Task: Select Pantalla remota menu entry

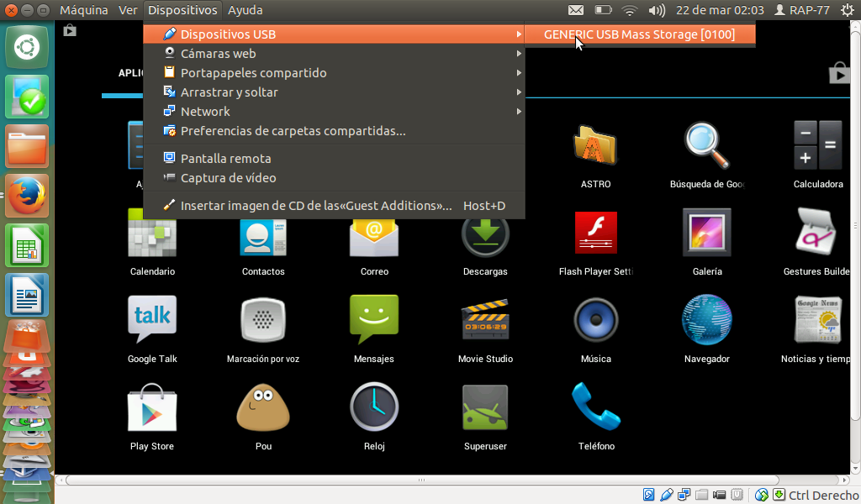Action: point(334,159)
